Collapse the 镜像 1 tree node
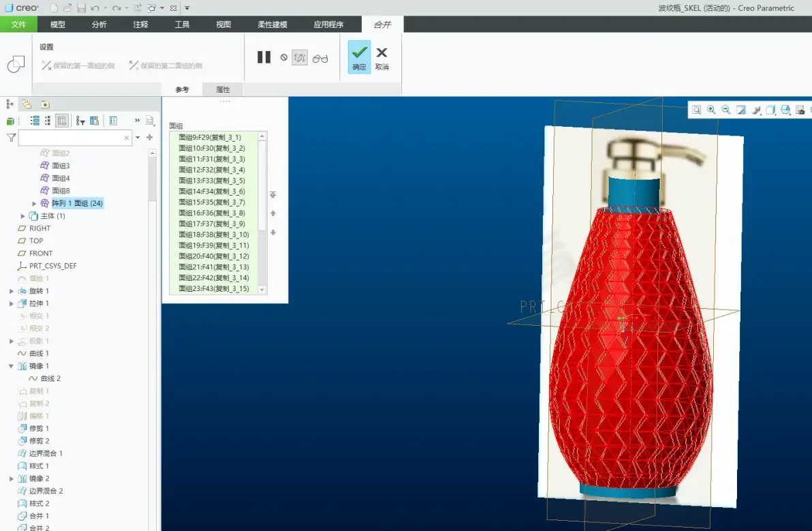Viewport: 812px width, 531px height. pyautogui.click(x=11, y=366)
